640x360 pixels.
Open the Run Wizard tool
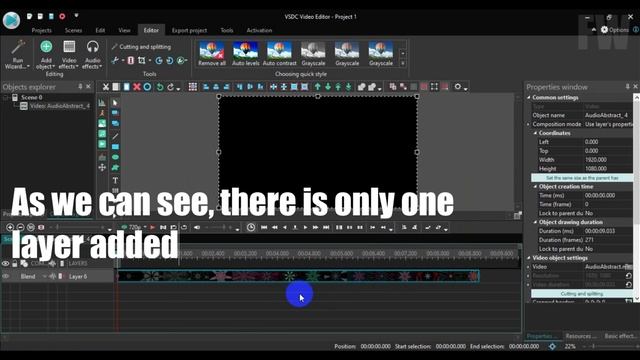click(17, 54)
